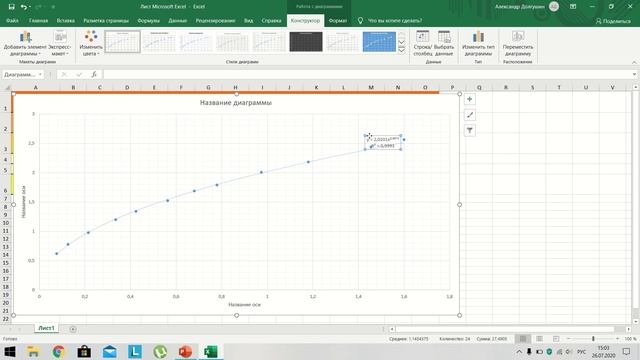Click Change Chart Type button
The width and height of the screenshot is (640, 360).
point(478,43)
